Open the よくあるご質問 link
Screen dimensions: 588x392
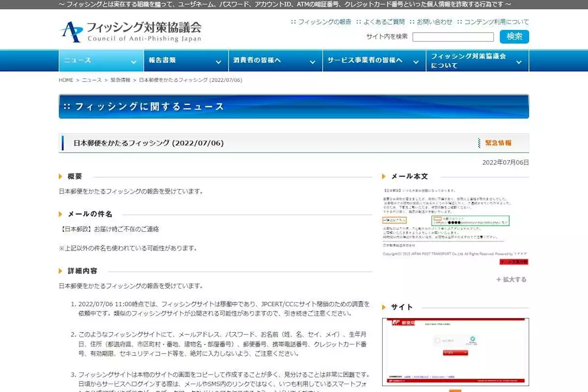click(x=384, y=22)
